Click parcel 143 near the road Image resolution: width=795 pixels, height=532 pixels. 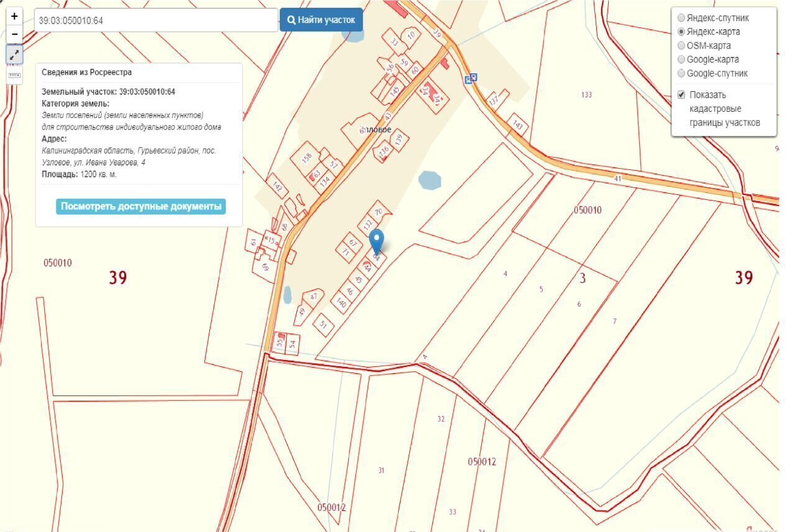(x=517, y=125)
